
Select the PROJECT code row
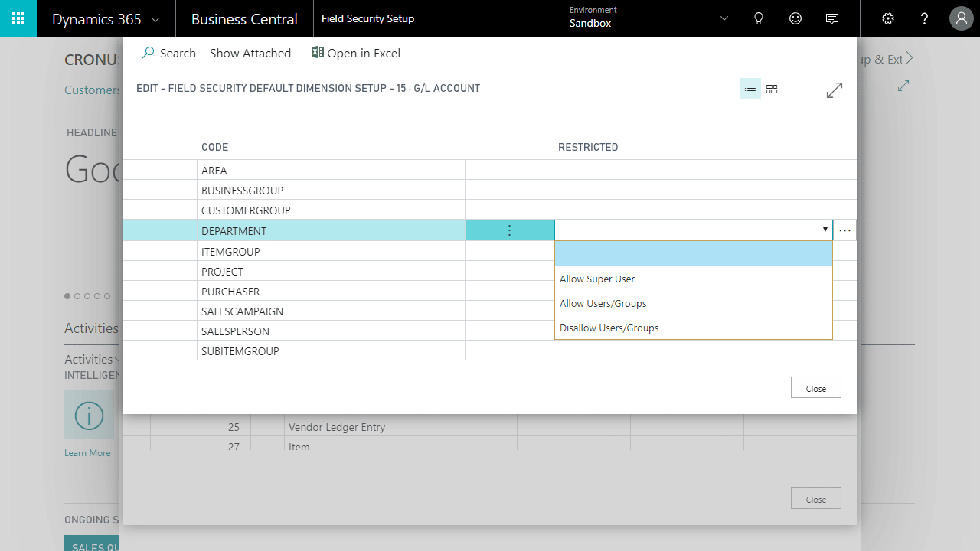pyautogui.click(x=331, y=271)
